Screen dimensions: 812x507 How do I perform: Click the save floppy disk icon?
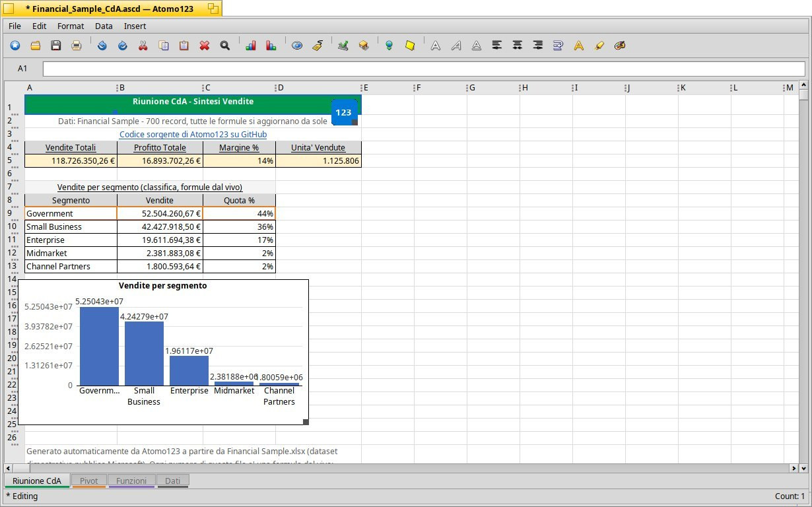click(x=56, y=46)
